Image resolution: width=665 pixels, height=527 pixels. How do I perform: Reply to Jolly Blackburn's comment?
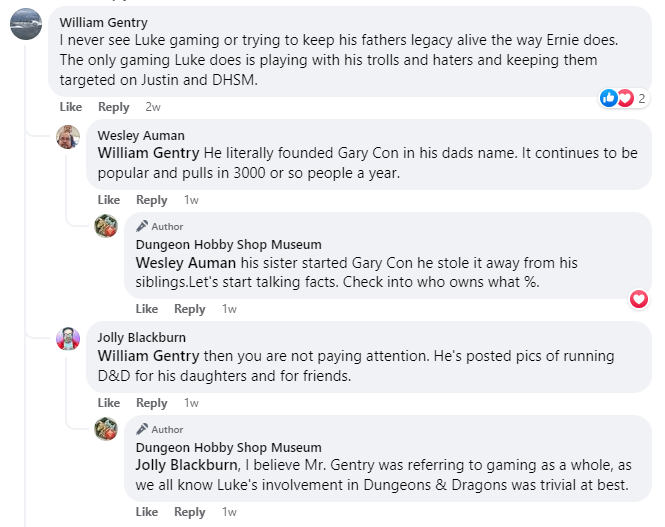[x=152, y=403]
